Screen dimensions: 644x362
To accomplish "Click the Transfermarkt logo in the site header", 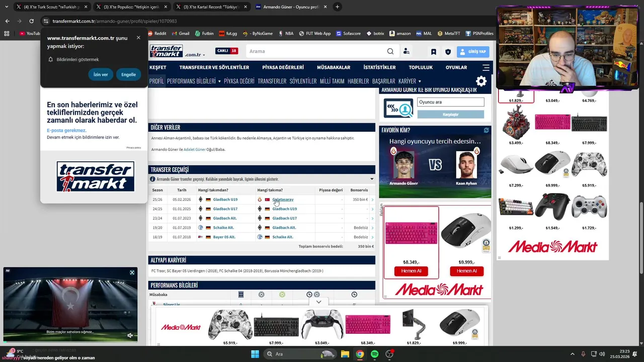I will tap(166, 51).
